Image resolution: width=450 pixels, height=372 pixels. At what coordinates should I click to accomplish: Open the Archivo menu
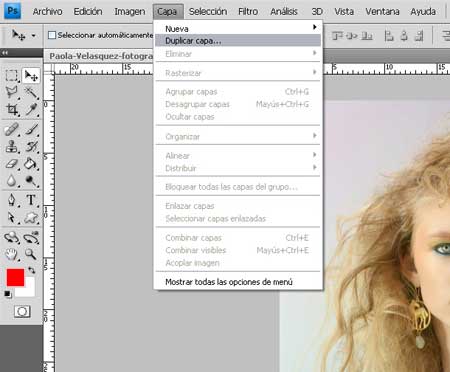coord(47,11)
